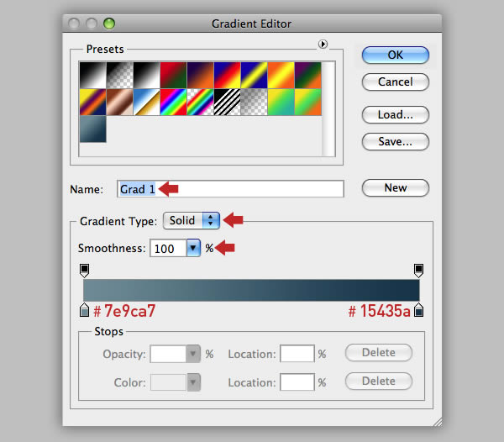
Task: Pick the chrome gradient preset
Action: 146,103
